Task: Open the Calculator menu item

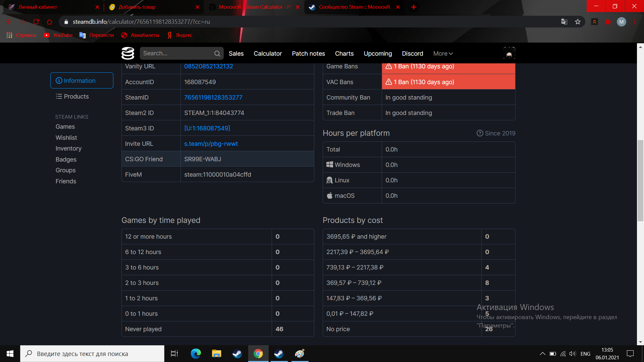Action: pyautogui.click(x=268, y=54)
